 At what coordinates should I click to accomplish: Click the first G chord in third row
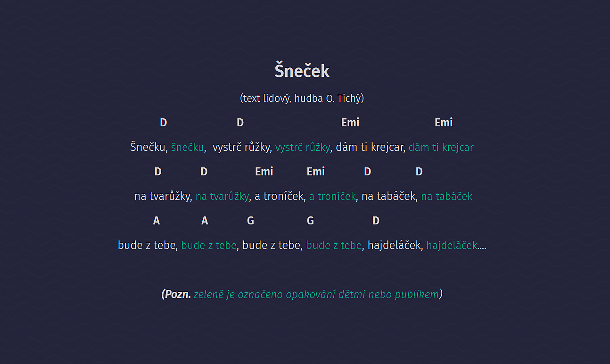click(250, 221)
